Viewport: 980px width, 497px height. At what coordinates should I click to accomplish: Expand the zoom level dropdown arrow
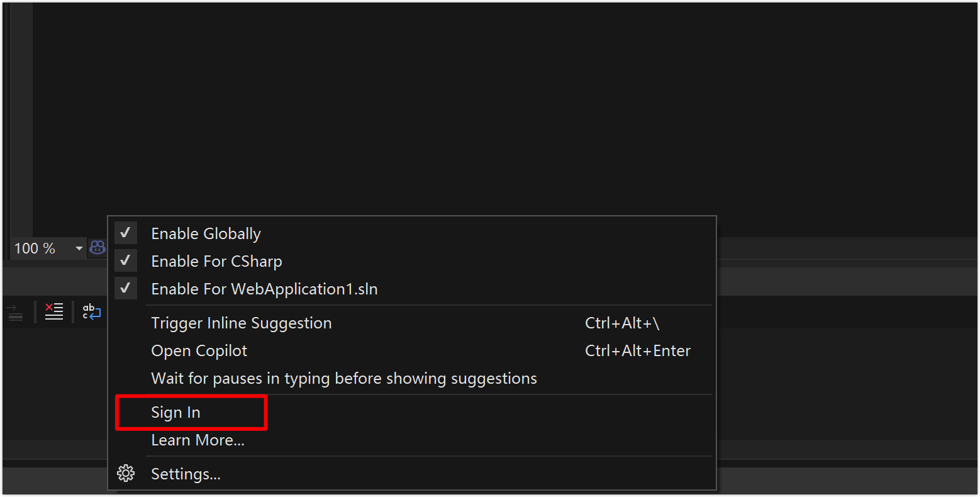pyautogui.click(x=79, y=248)
